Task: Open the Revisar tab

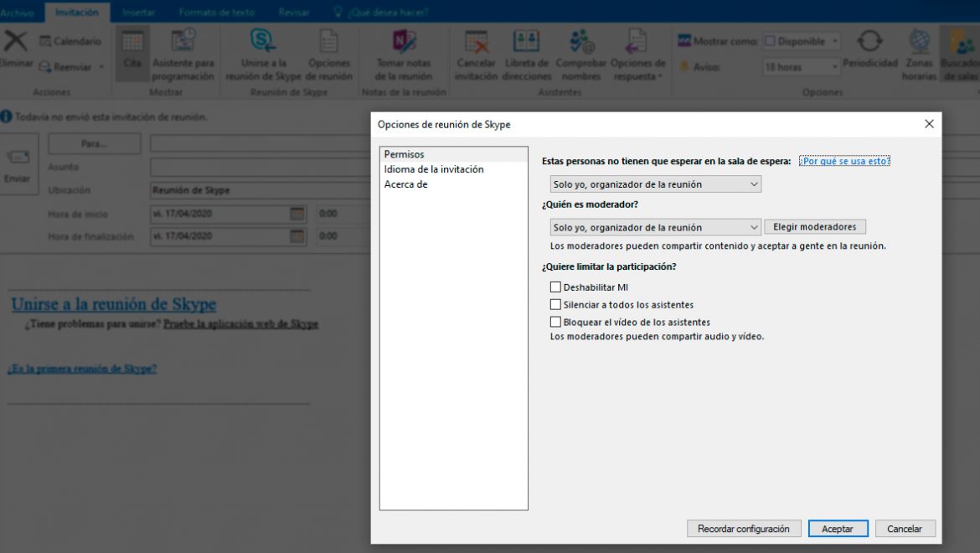Action: [x=294, y=12]
